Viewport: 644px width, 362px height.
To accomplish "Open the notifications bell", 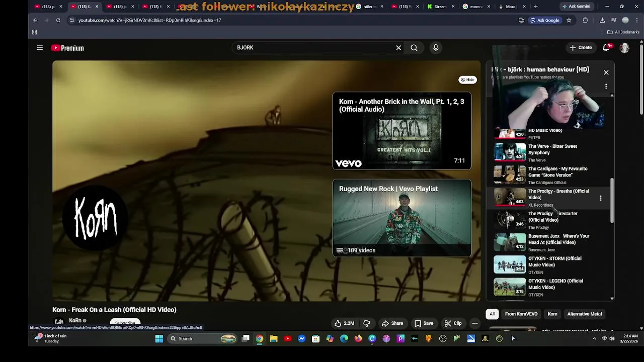I will pyautogui.click(x=606, y=48).
